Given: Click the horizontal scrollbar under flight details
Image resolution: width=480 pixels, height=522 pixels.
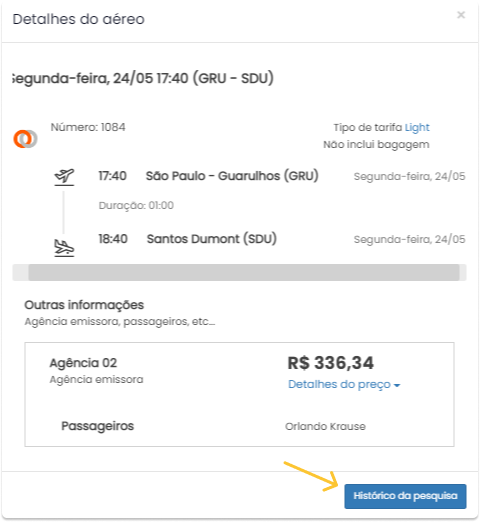Looking at the screenshot, I should (x=244, y=272).
